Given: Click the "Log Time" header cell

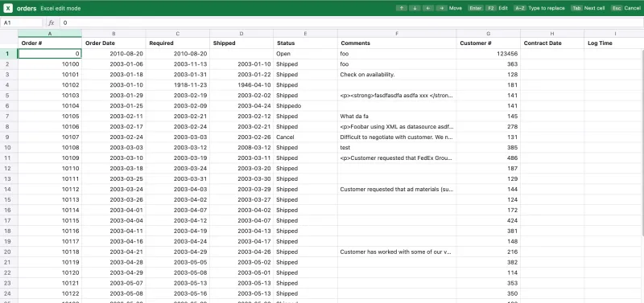Looking at the screenshot, I should click(614, 43).
